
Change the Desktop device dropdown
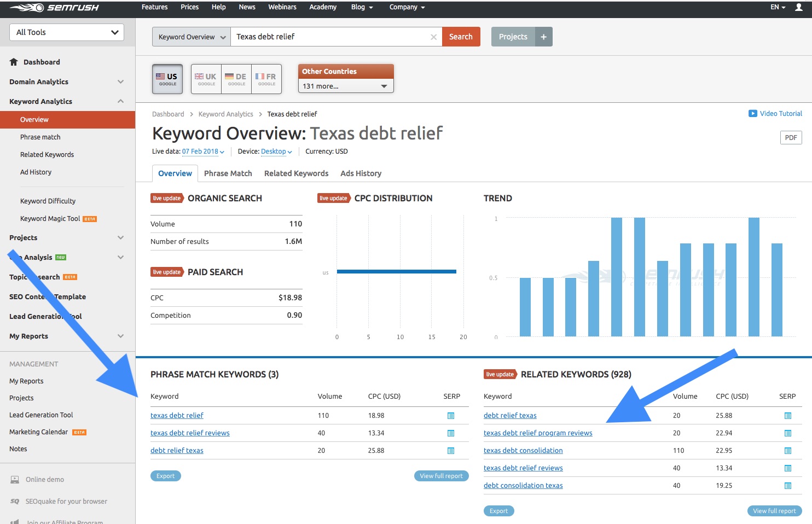point(276,152)
